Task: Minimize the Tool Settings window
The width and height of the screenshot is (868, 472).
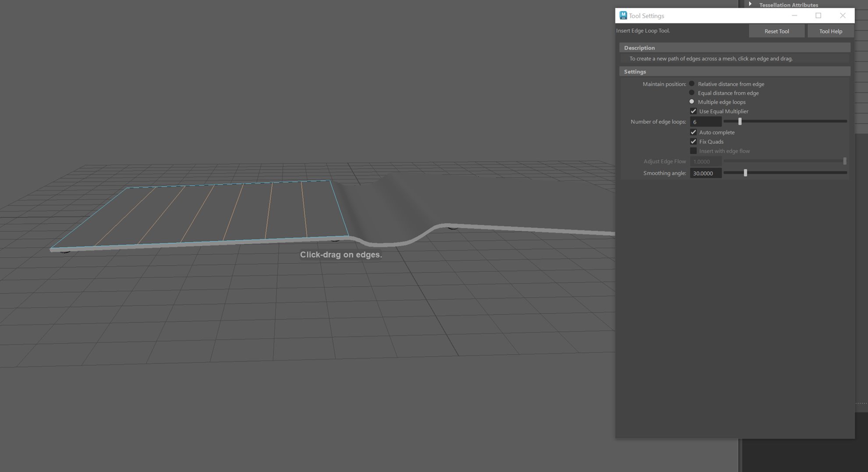Action: [794, 15]
